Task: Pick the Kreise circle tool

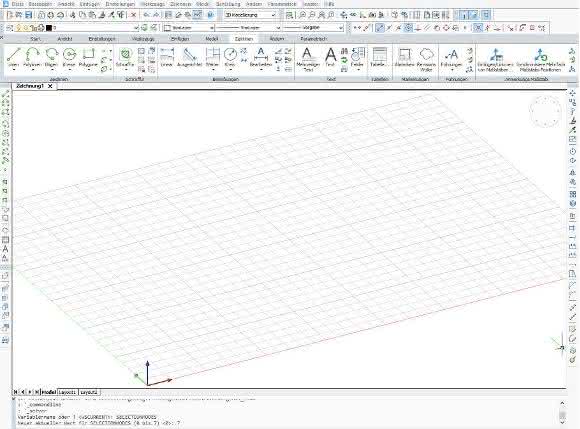Action: pyautogui.click(x=69, y=57)
